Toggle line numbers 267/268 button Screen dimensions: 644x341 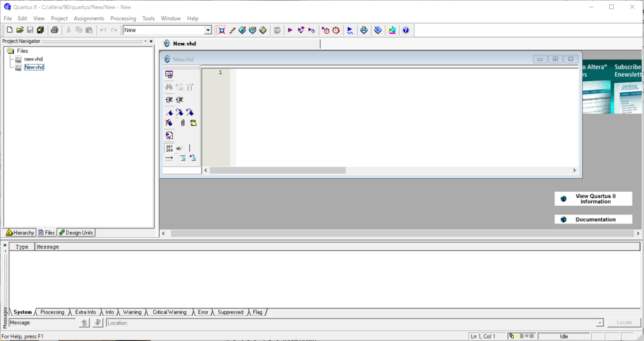tap(169, 148)
